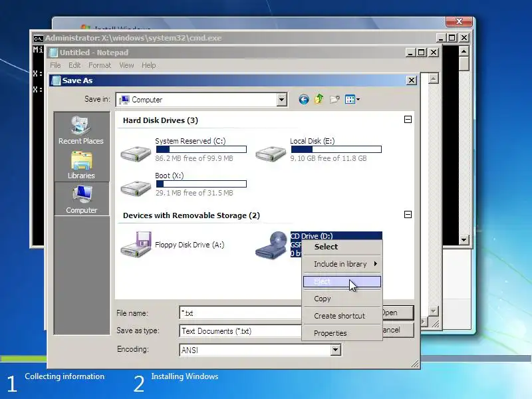Click the CD Drive (D:) label
The image size is (532, 399).
[312, 236]
